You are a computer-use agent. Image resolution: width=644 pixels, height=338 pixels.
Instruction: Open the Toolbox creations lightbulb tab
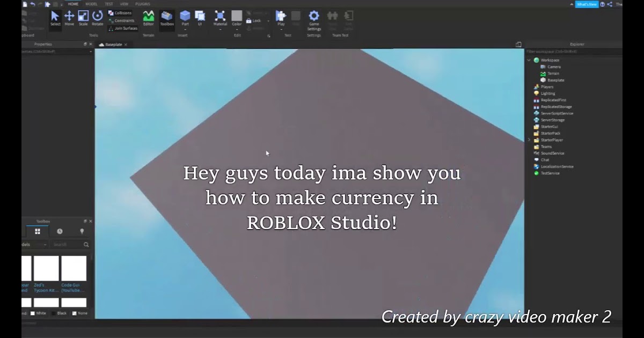[82, 231]
